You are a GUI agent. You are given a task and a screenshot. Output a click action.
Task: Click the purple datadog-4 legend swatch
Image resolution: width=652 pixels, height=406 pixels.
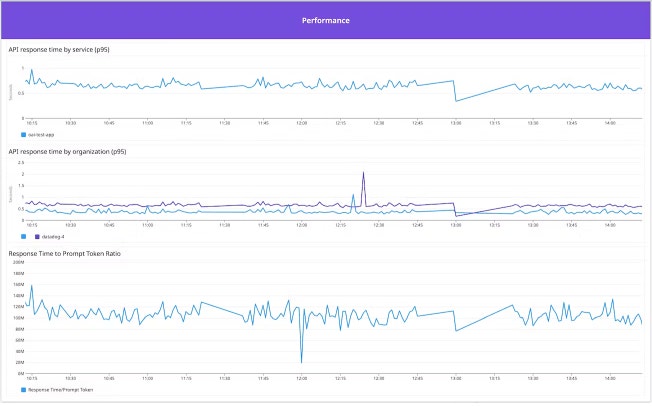[38, 236]
